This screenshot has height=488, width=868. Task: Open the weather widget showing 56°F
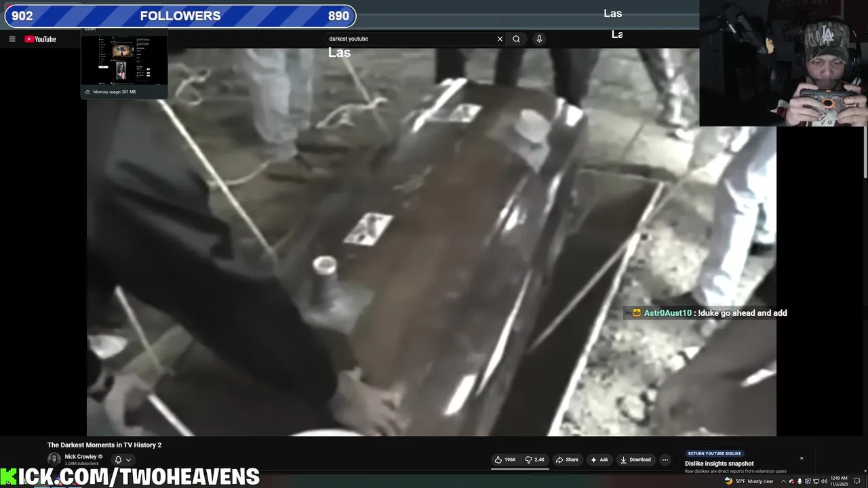pyautogui.click(x=749, y=481)
